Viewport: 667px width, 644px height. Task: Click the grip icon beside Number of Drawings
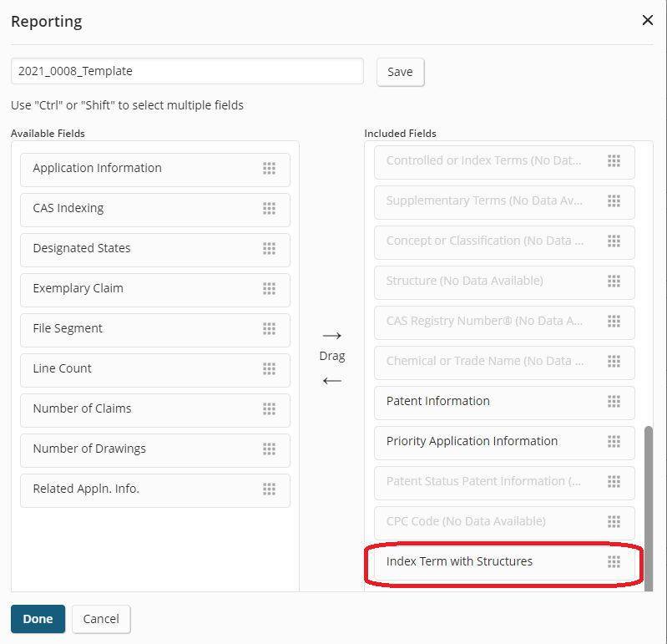pyautogui.click(x=269, y=449)
